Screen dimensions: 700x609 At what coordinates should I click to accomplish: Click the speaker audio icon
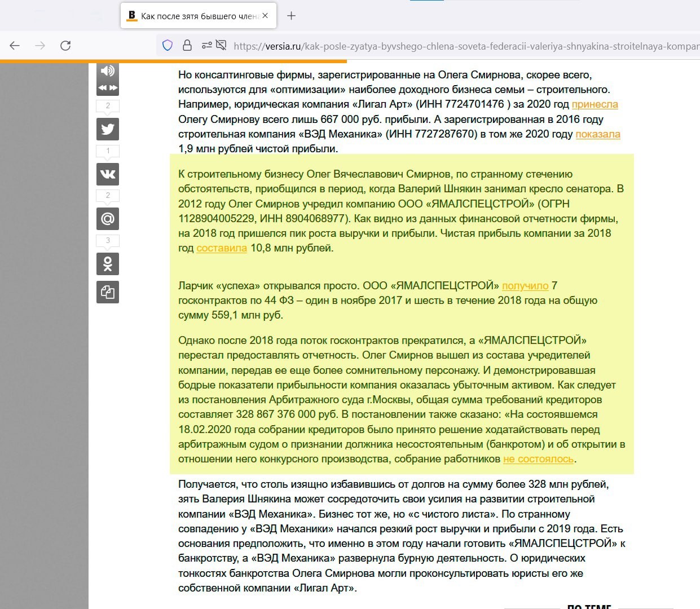tap(107, 71)
